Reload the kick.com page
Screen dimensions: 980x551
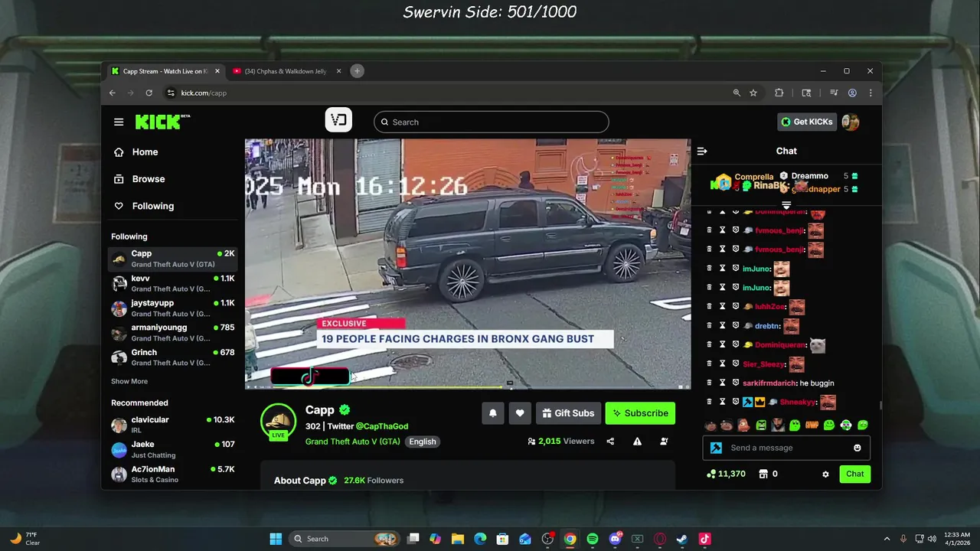(149, 93)
